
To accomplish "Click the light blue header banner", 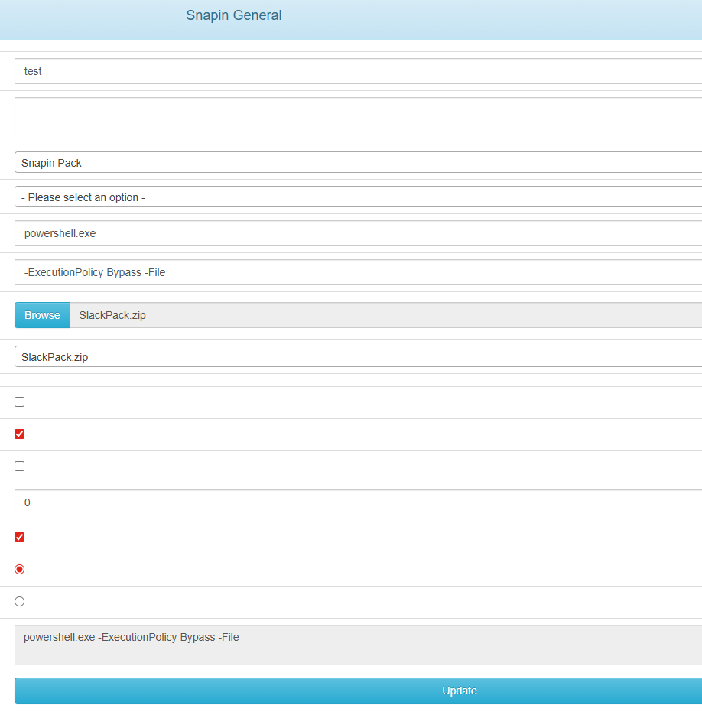I will coord(497,19).
